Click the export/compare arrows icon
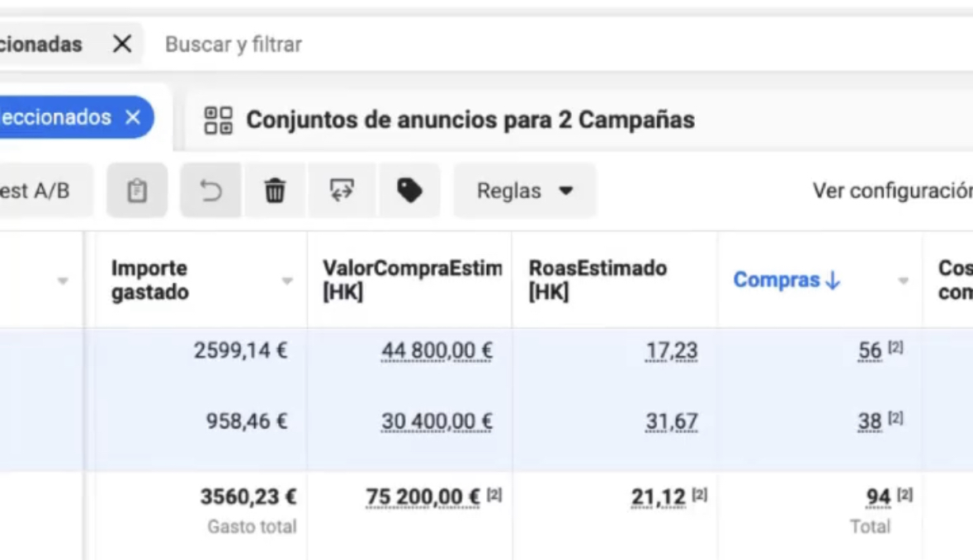Image resolution: width=973 pixels, height=560 pixels. 342,191
